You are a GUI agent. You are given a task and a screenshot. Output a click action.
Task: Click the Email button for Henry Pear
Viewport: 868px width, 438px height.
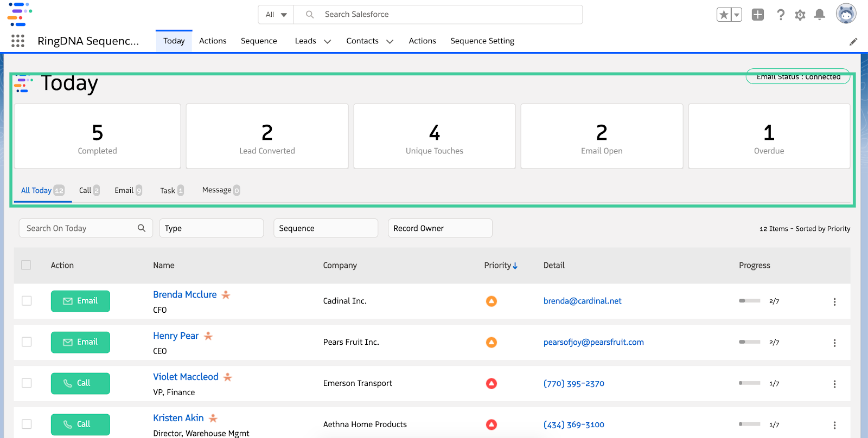pos(80,343)
